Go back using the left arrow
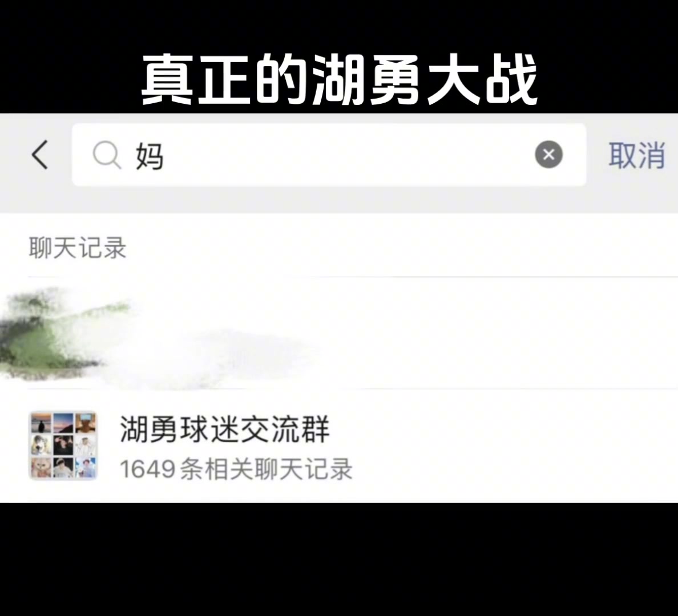The image size is (678, 616). click(x=40, y=155)
